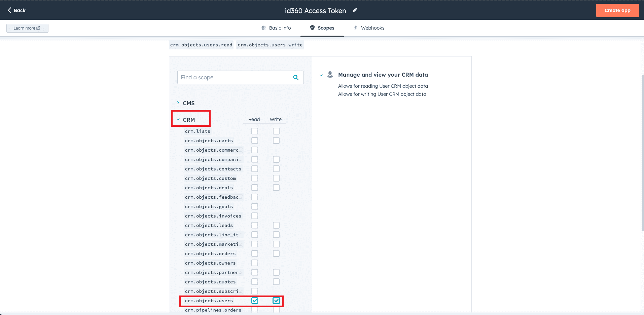Check Read for crm.objects.carts
This screenshot has width=644, height=315.
pyautogui.click(x=255, y=141)
